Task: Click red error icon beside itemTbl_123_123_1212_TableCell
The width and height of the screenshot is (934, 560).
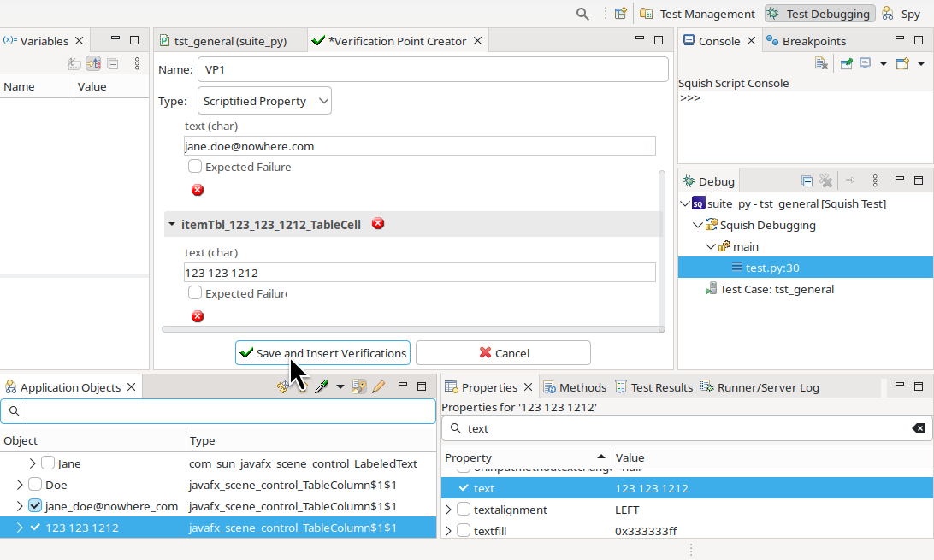Action: coord(378,224)
